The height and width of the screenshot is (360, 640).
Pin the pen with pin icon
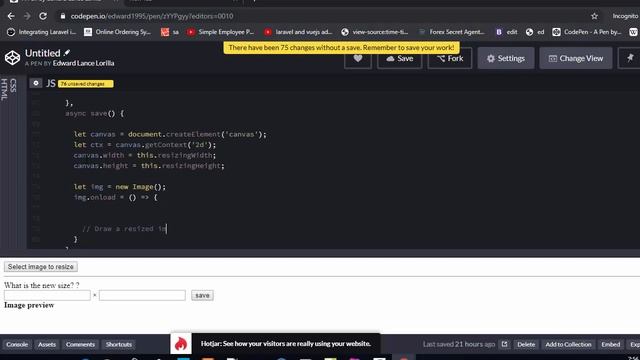[630, 58]
